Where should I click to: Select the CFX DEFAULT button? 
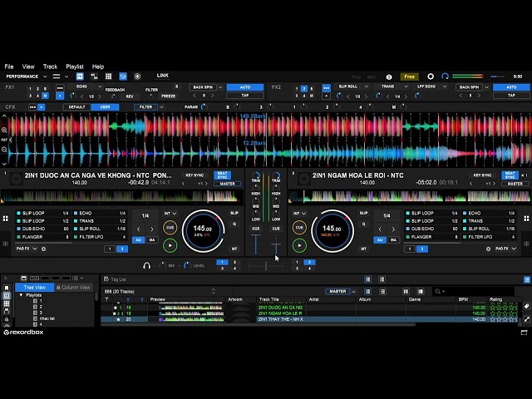[x=77, y=107]
